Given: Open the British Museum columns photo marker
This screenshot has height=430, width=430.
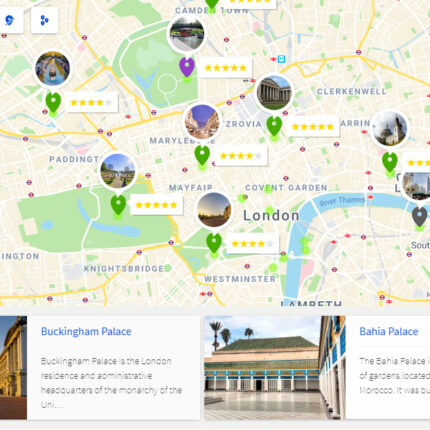Looking at the screenshot, I should [x=274, y=93].
